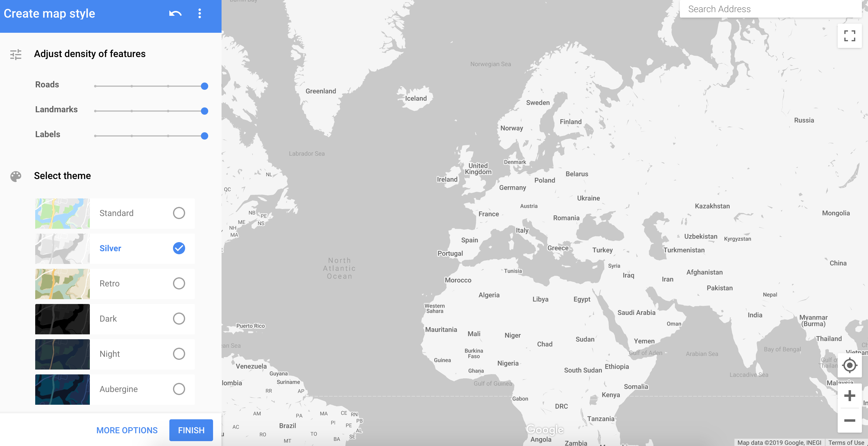The image size is (868, 446).
Task: Select the Standard theme radio button
Action: point(178,213)
